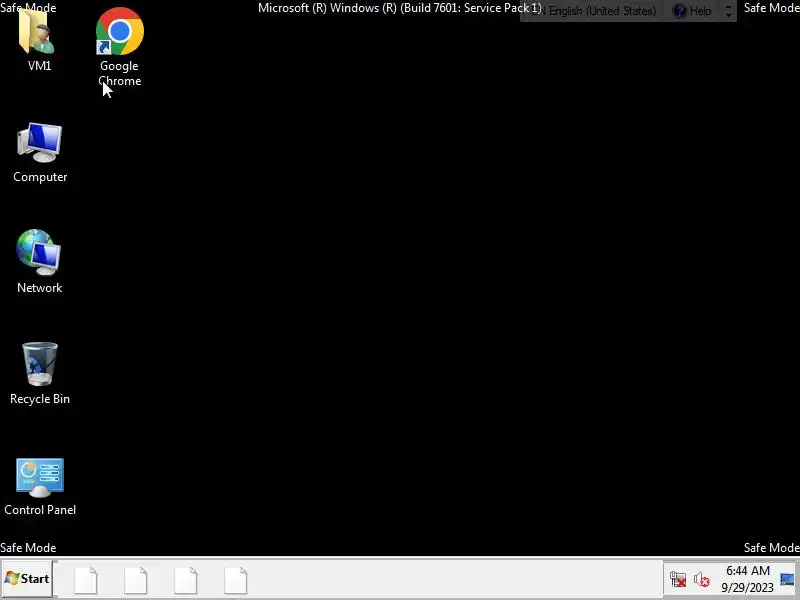Click the Help button on the language bar
Screen dimensions: 800x600
click(x=692, y=11)
